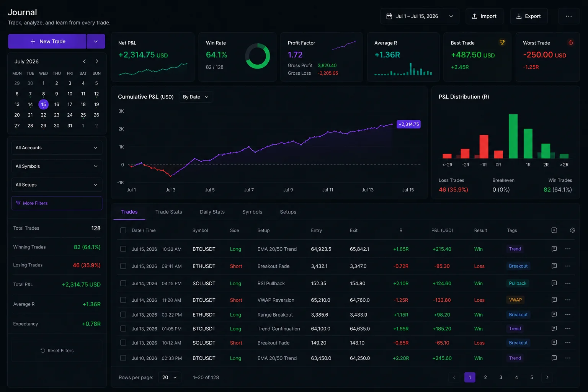Open note icon for ETHUSDT Breakout Fade trade
The height and width of the screenshot is (392, 588).
tap(554, 266)
